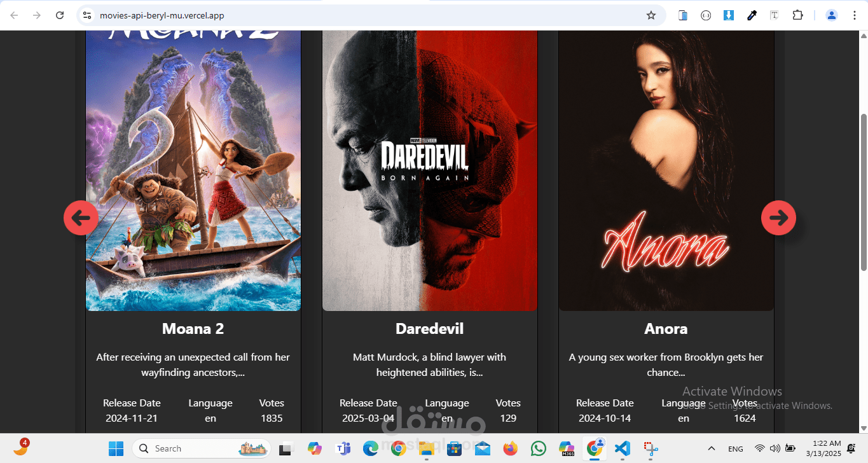Screen dimensions: 868x463
Task: Open Microsoft Edge from the taskbar
Action: tap(371, 448)
